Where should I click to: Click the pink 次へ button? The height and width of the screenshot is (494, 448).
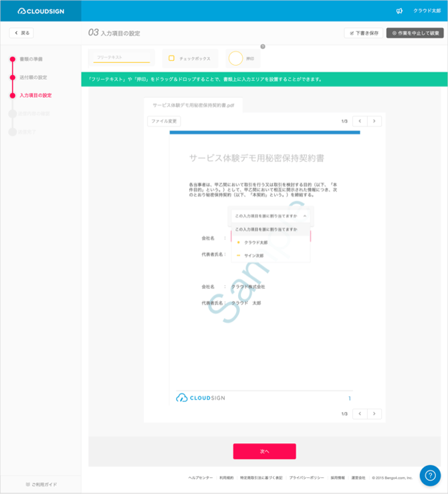click(264, 451)
